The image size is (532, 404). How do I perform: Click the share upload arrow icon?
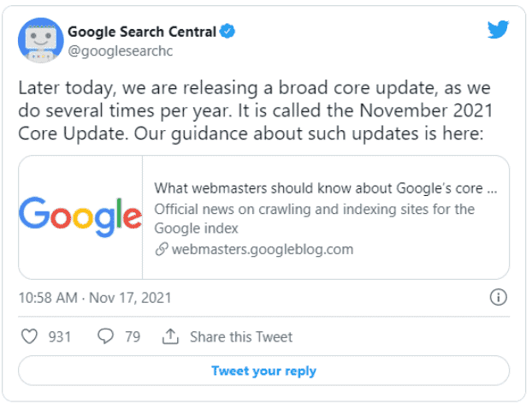click(170, 336)
